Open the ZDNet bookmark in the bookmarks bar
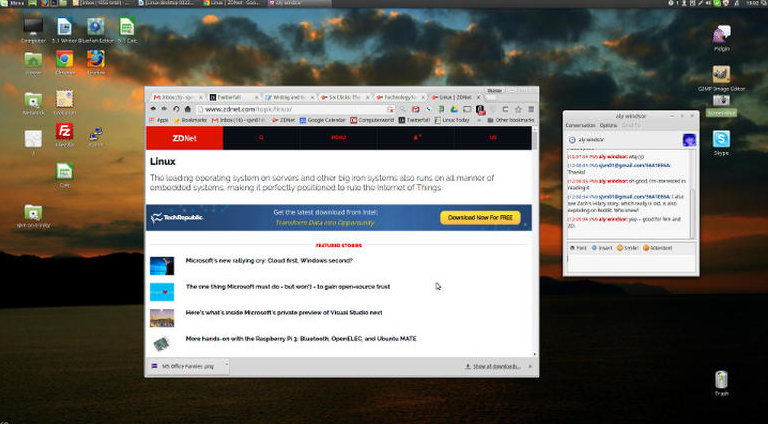The height and width of the screenshot is (424, 768). click(284, 120)
